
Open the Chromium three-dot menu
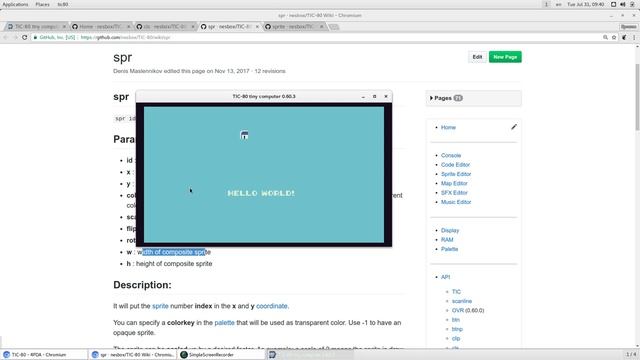click(634, 37)
